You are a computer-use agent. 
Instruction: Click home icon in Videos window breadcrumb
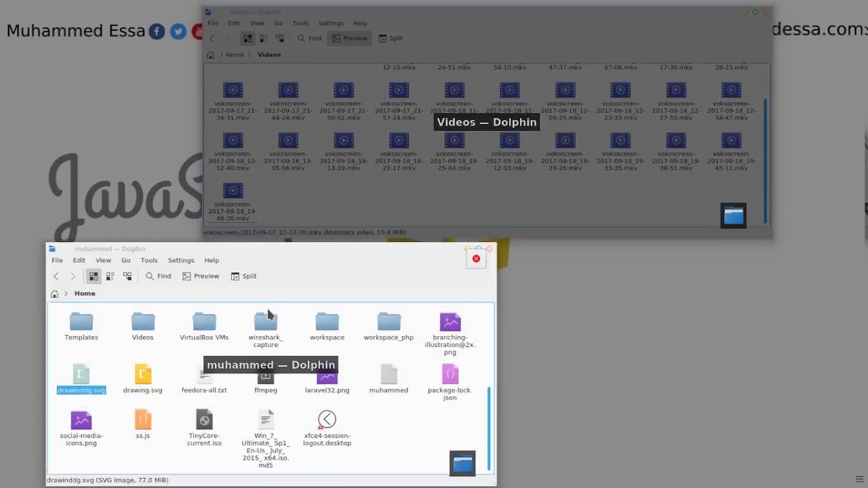pos(210,55)
